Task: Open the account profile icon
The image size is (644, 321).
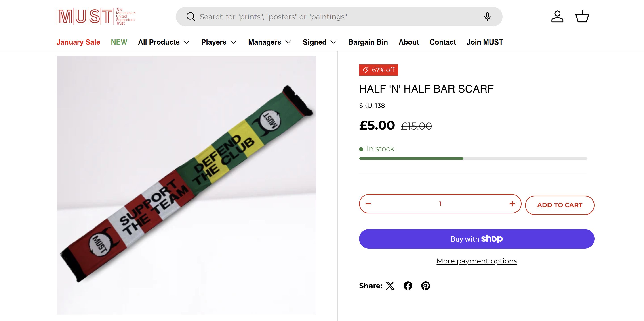Action: point(557,17)
